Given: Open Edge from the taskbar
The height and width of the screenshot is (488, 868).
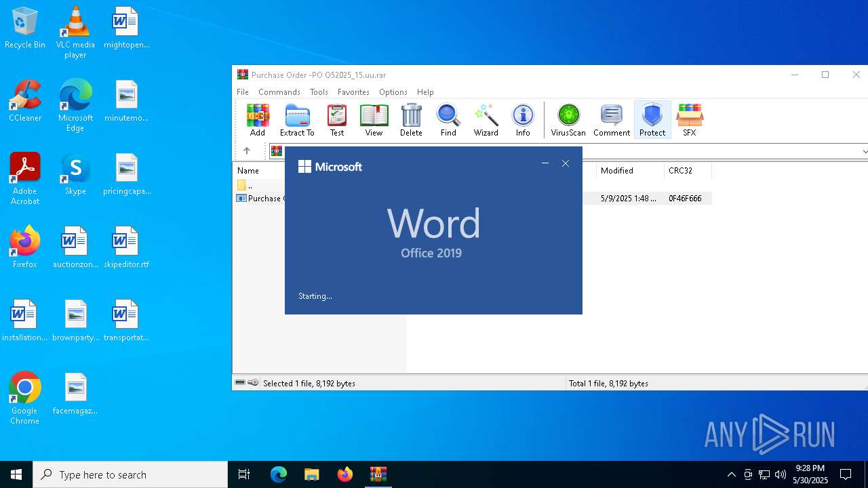Looking at the screenshot, I should click(279, 474).
